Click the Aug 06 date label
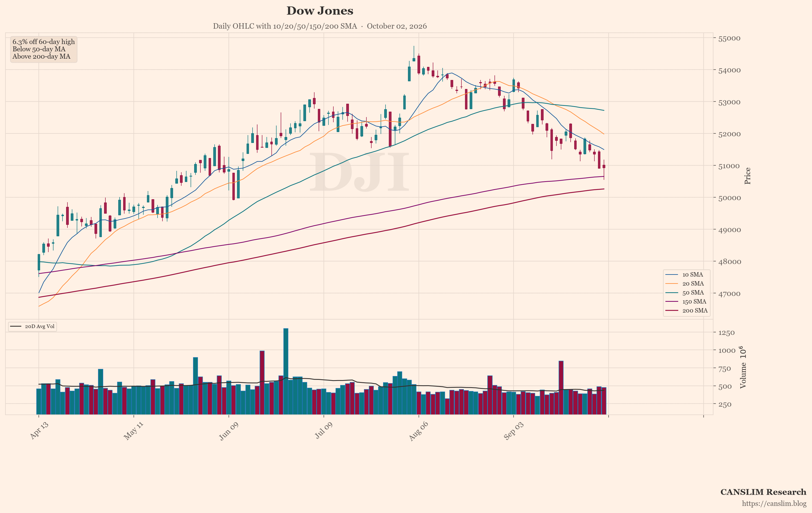The width and height of the screenshot is (812, 513). pyautogui.click(x=418, y=431)
